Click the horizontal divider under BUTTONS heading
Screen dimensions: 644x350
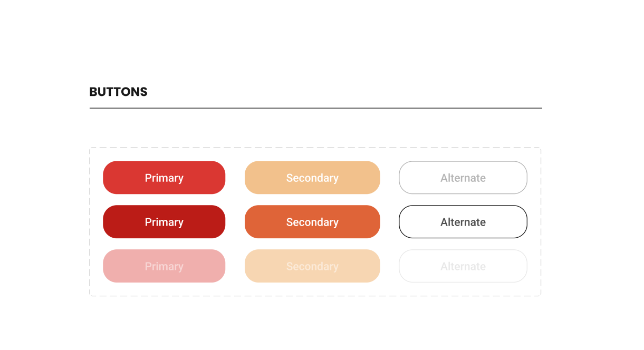pyautogui.click(x=315, y=108)
